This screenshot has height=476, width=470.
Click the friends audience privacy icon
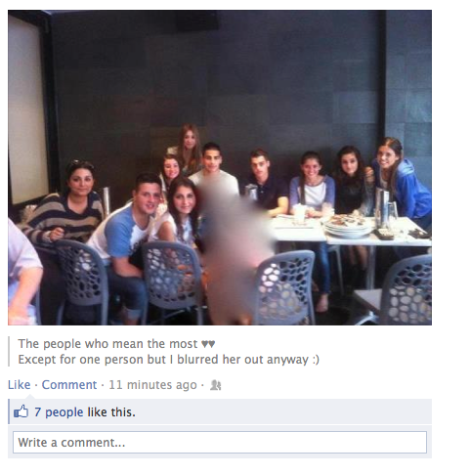pyautogui.click(x=215, y=385)
